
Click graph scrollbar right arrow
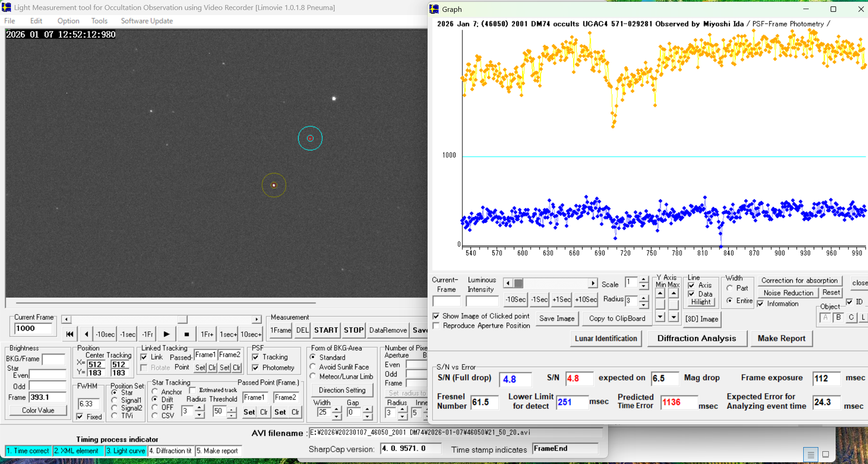click(x=593, y=283)
